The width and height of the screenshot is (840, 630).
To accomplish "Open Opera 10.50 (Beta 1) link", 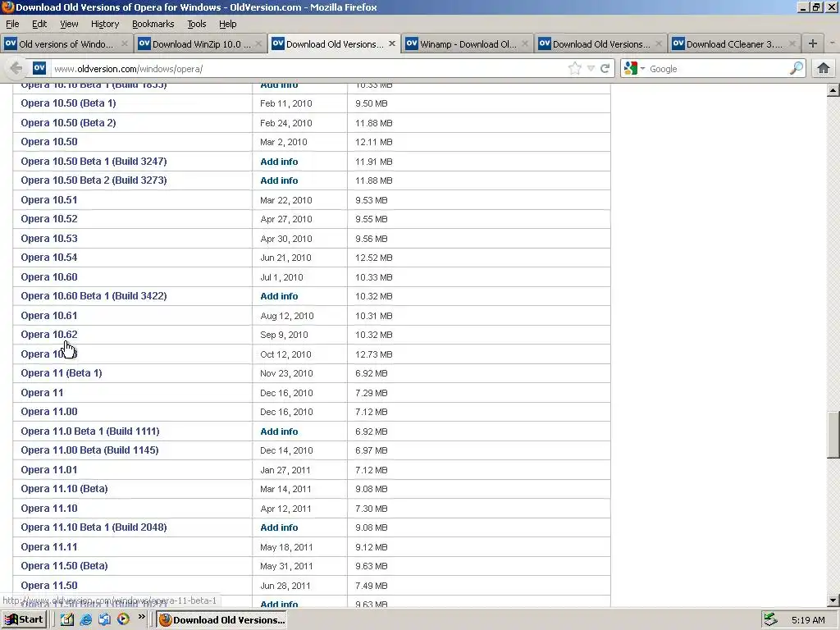I will (69, 103).
